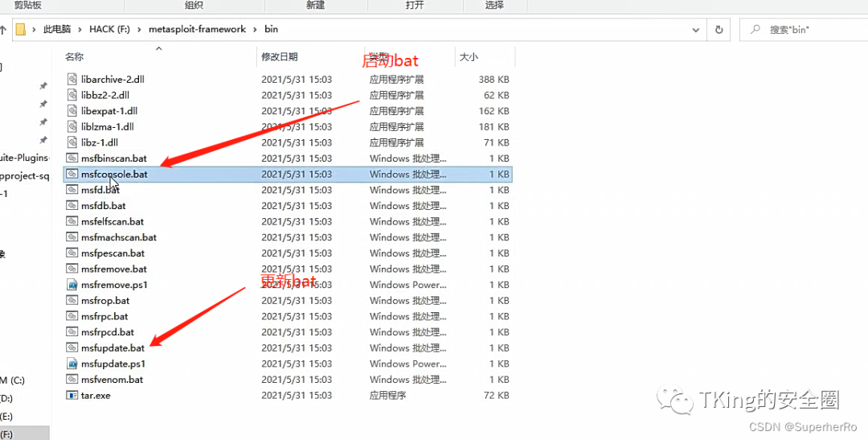Select the msfrpc.bat file icon
The width and height of the screenshot is (868, 440).
[72, 316]
